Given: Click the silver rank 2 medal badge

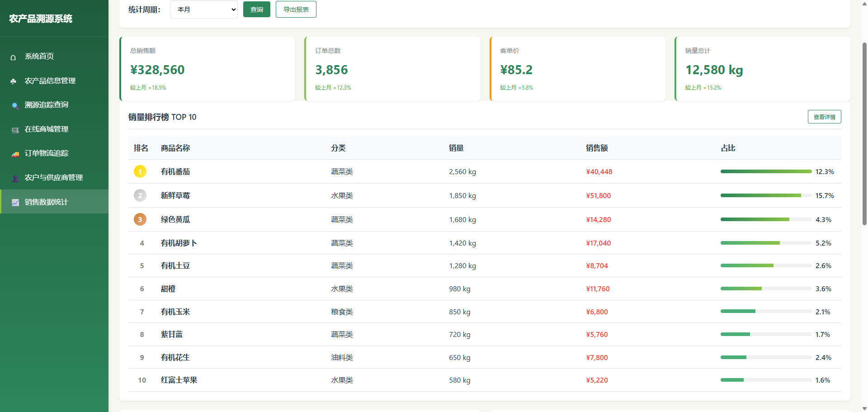Looking at the screenshot, I should (140, 195).
